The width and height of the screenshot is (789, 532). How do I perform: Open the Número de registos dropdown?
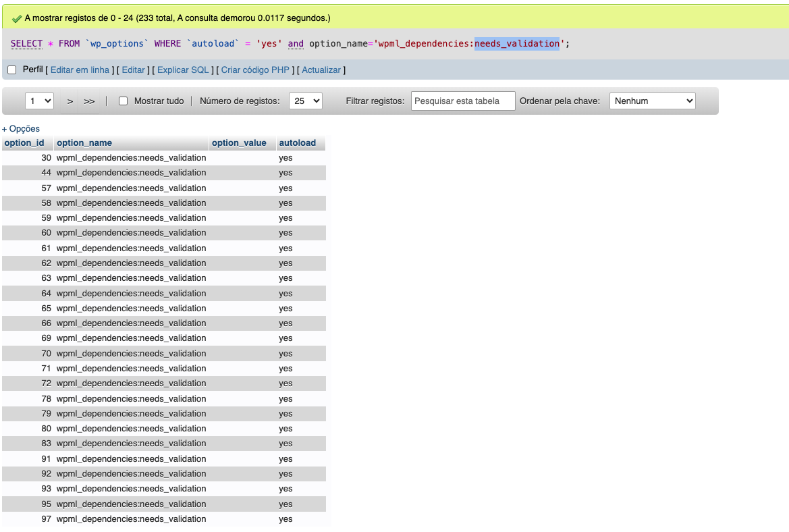[x=306, y=101]
